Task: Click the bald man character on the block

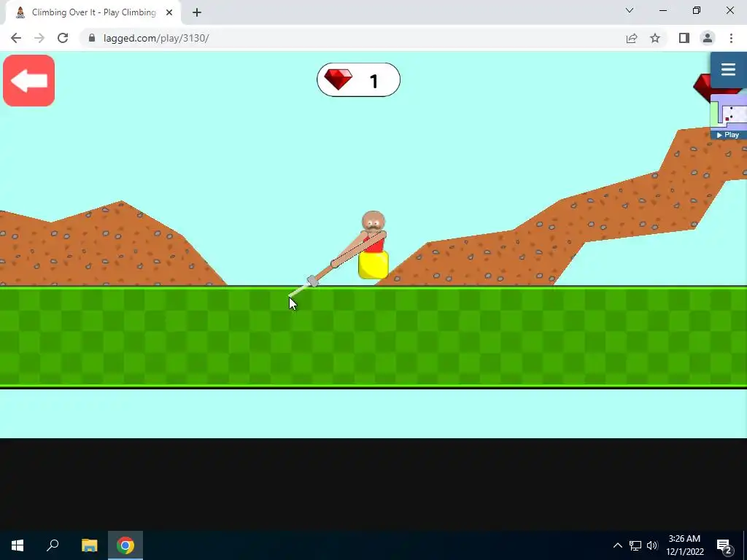Action: 373,245
